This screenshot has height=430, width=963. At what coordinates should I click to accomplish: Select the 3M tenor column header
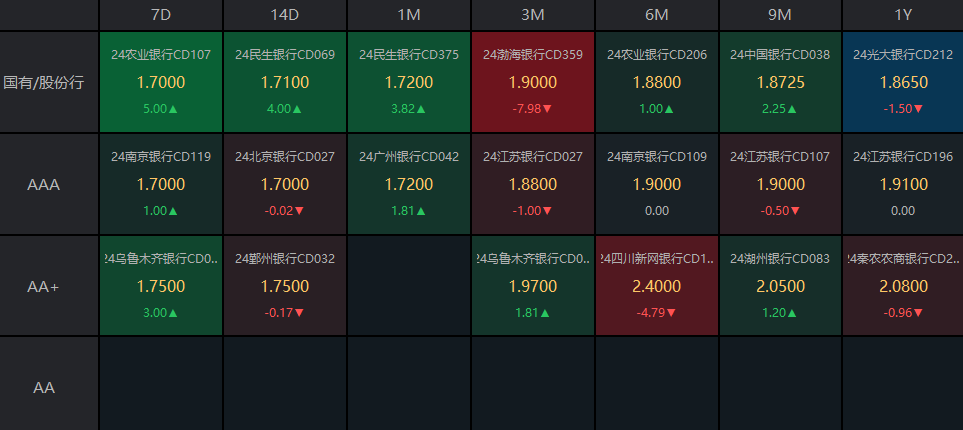click(533, 15)
